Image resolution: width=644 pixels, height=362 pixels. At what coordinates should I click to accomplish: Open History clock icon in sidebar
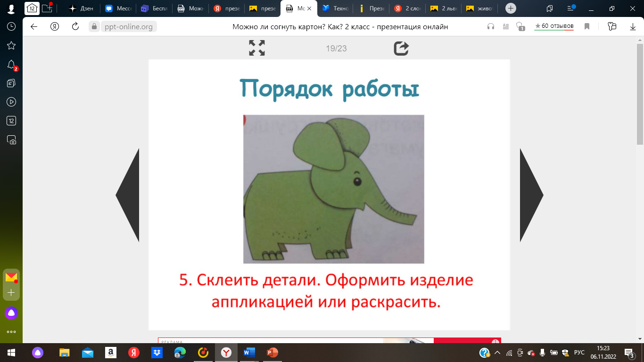(x=11, y=26)
